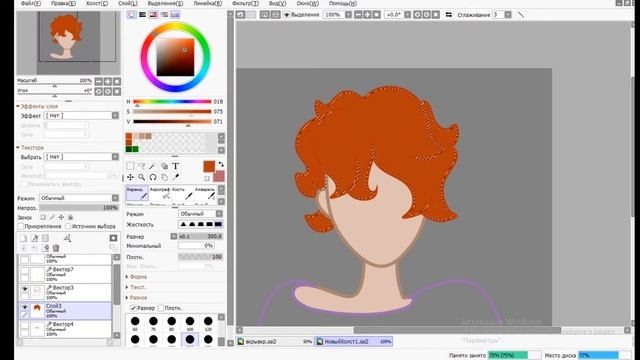Swap foreground and background colors
The width and height of the screenshot is (640, 360).
click(221, 164)
